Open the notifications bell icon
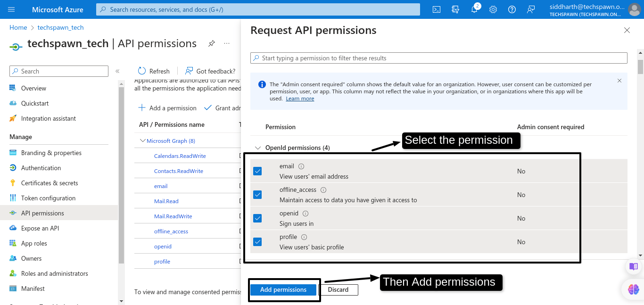Viewport: 644px width, 305px height. (474, 9)
